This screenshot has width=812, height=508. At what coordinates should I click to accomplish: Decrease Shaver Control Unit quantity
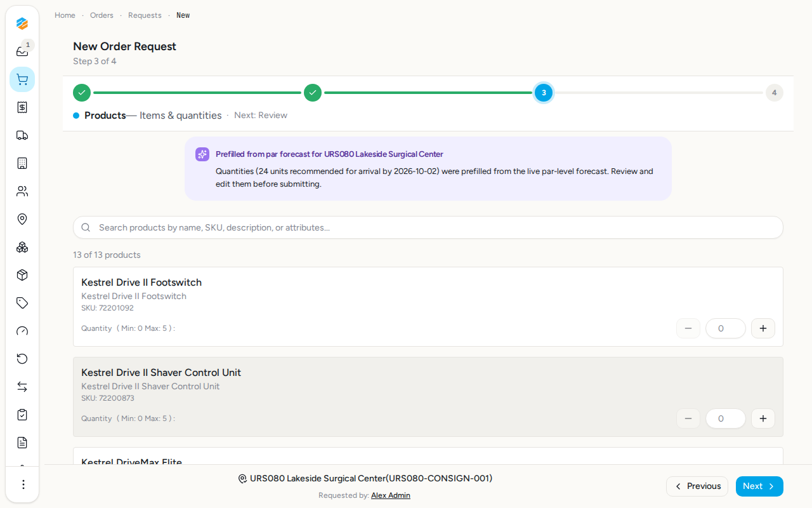click(x=688, y=418)
